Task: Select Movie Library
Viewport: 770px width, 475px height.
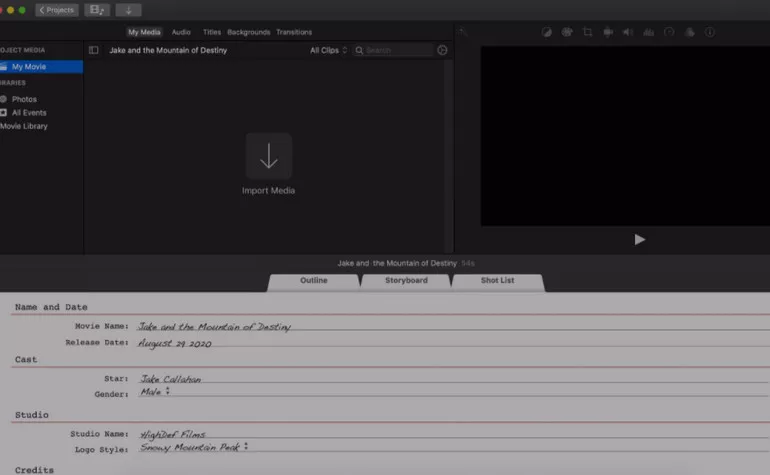Action: pyautogui.click(x=24, y=126)
